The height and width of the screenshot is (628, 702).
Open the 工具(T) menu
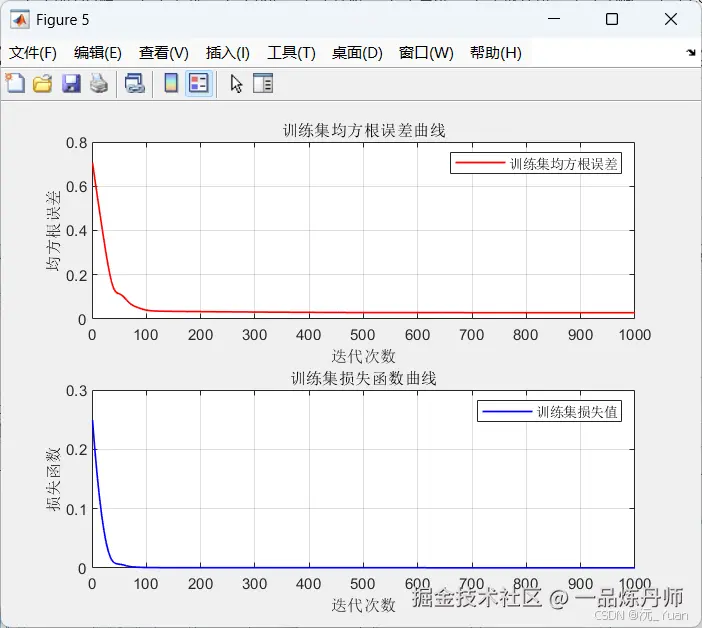(x=291, y=53)
